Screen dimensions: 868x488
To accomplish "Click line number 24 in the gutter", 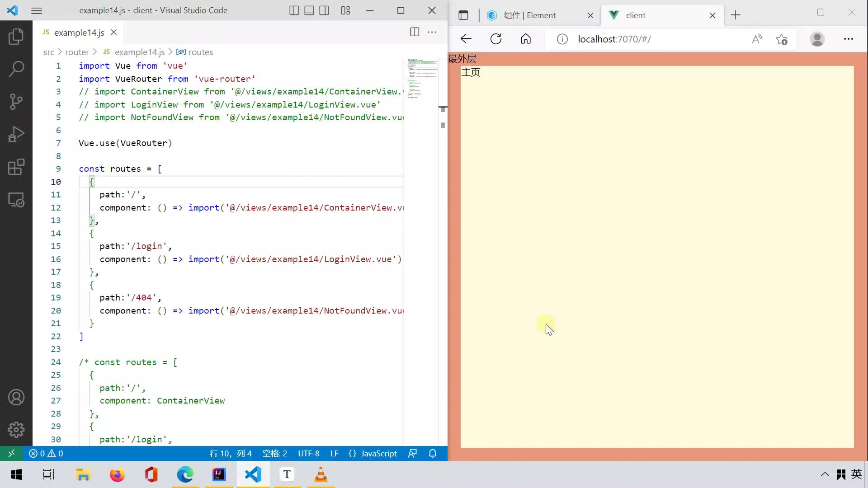I will coord(56,362).
